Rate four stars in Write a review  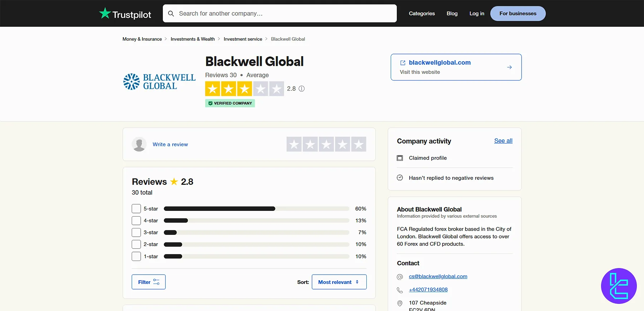pyautogui.click(x=342, y=144)
